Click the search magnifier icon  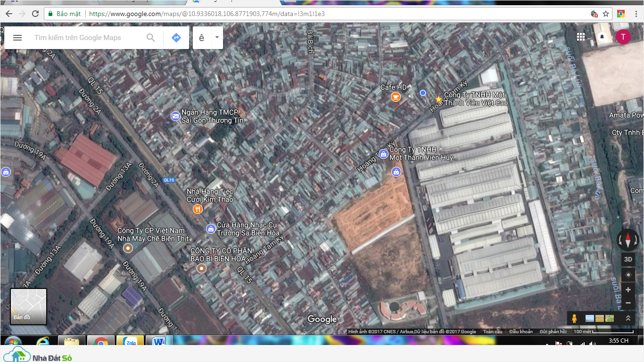pyautogui.click(x=151, y=38)
